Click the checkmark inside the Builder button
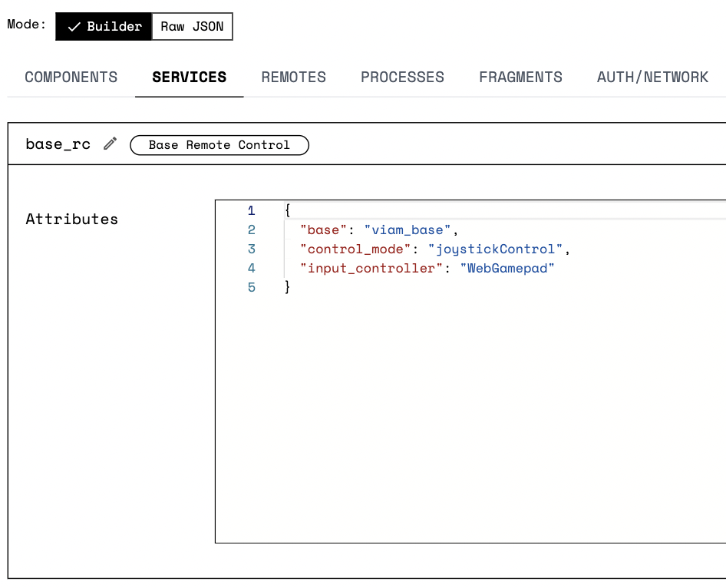The height and width of the screenshot is (588, 726). 74,26
